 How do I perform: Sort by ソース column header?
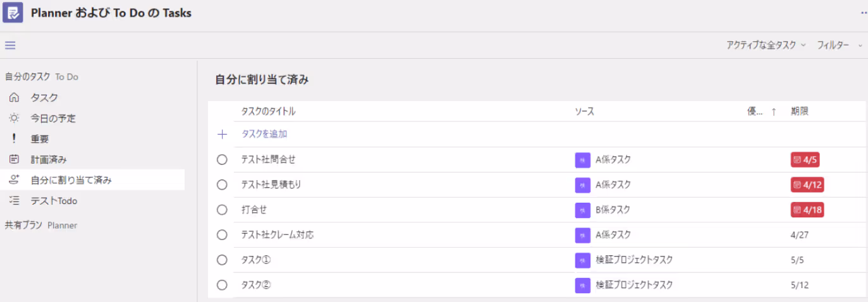pyautogui.click(x=584, y=111)
